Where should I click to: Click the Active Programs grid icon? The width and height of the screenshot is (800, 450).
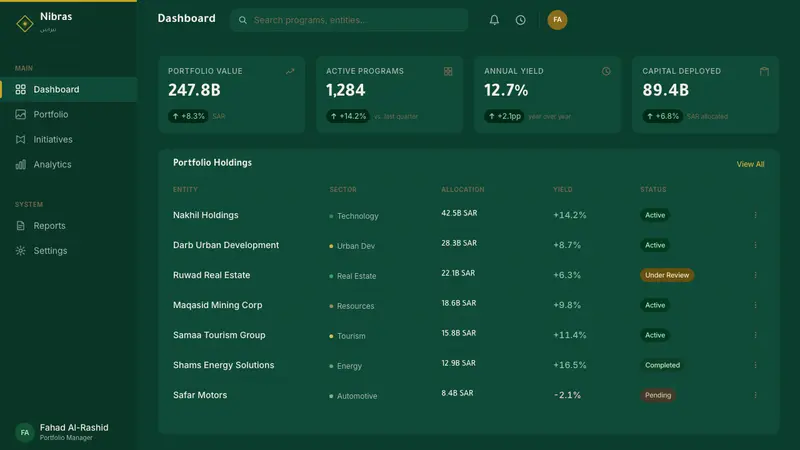[x=448, y=71]
